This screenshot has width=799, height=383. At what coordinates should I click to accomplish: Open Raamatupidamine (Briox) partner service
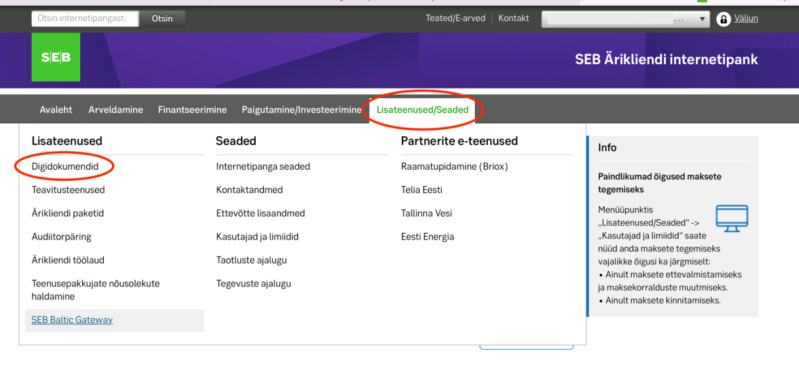pos(455,167)
